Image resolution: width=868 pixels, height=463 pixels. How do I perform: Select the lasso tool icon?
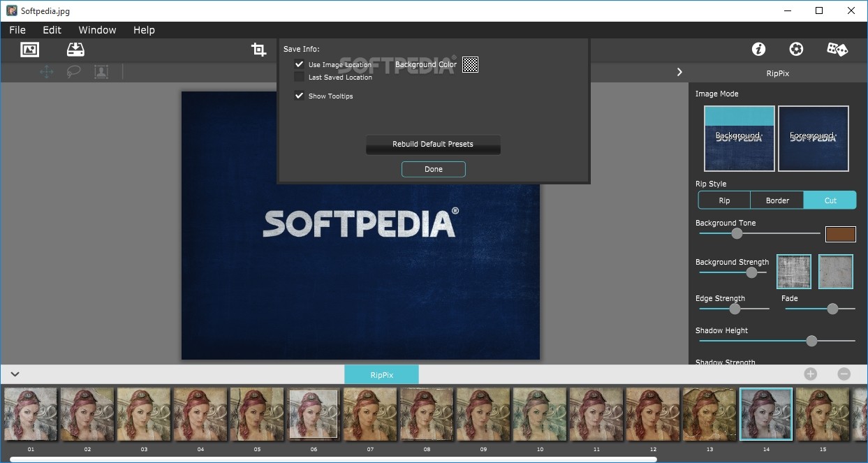pyautogui.click(x=73, y=71)
